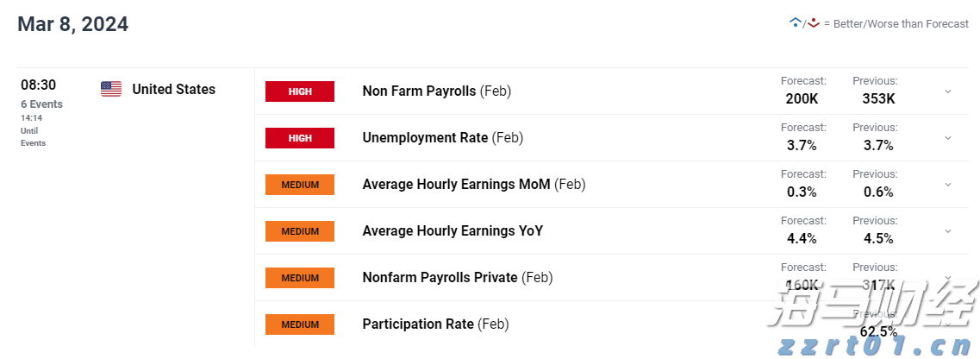Open the Nonfarm Payrolls Private event
Viewport: 980px width, 359px height.
click(x=440, y=277)
